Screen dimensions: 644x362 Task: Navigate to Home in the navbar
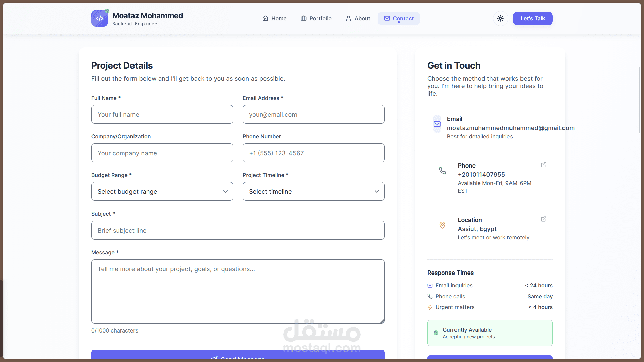point(274,18)
